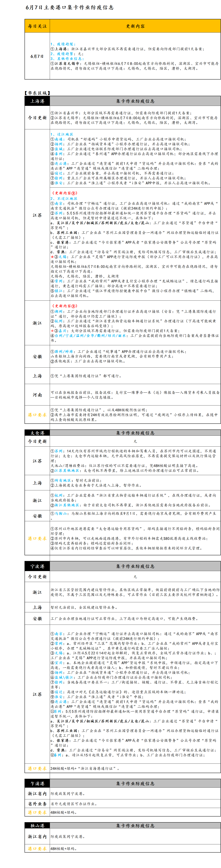Select the 河南 row label
The image size is (221, 868).
(37, 395)
